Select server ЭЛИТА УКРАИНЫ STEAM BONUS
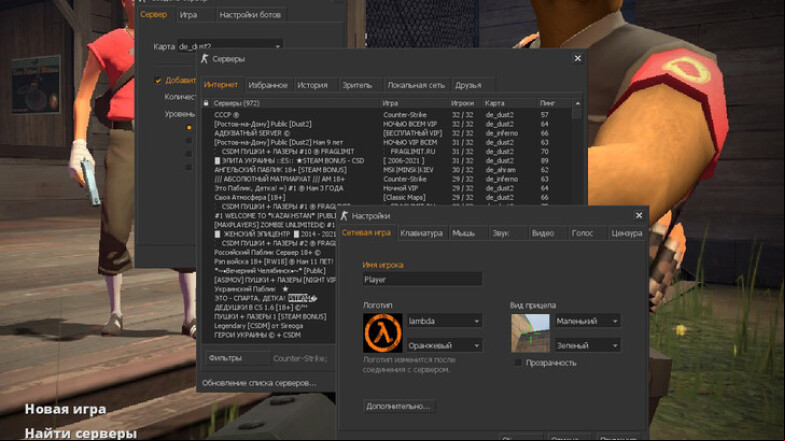Screen dimensions: 785x441 [x=385, y=161]
